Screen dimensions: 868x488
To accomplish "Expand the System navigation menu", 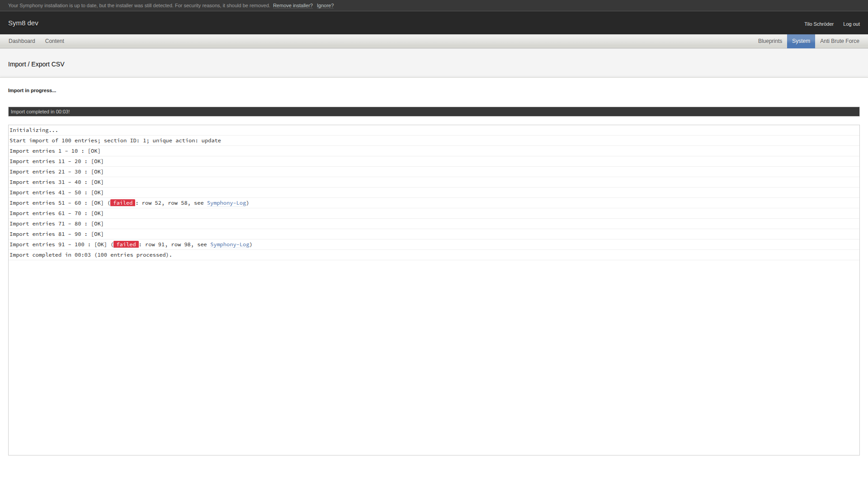I will click(x=801, y=41).
